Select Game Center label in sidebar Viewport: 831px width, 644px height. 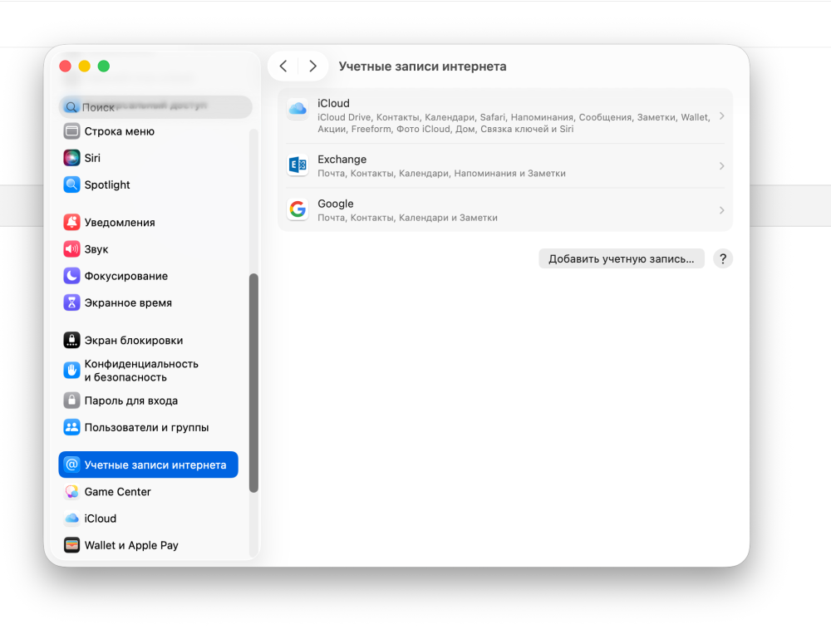tap(118, 491)
